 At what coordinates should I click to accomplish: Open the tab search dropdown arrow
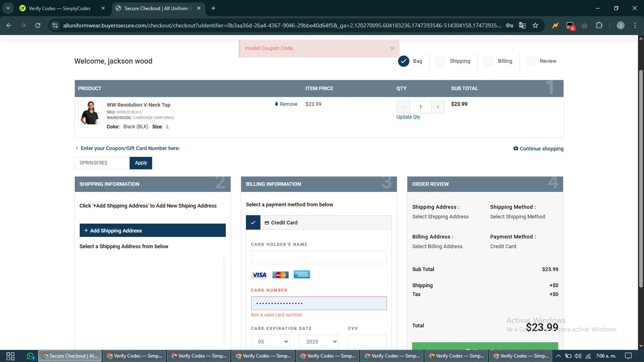pos(8,8)
